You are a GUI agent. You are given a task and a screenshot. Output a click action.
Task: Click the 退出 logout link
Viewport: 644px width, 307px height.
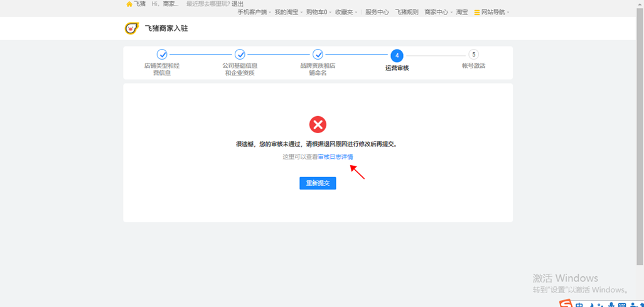(x=237, y=4)
